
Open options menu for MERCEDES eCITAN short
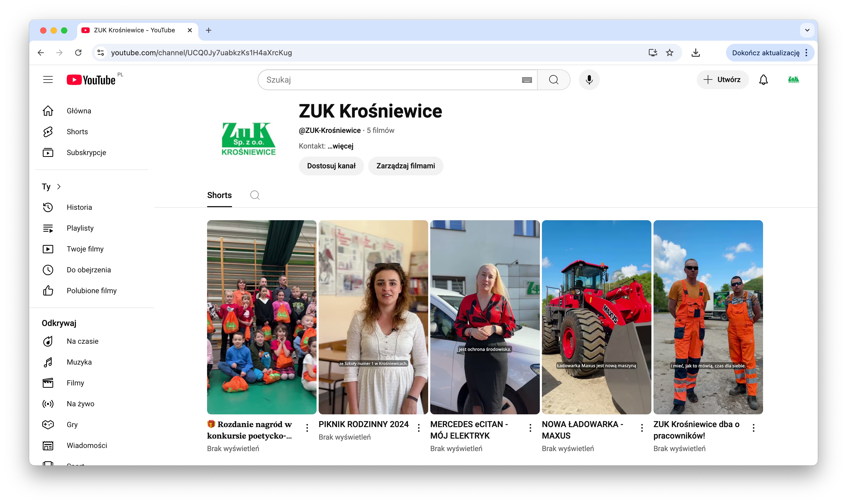point(530,428)
